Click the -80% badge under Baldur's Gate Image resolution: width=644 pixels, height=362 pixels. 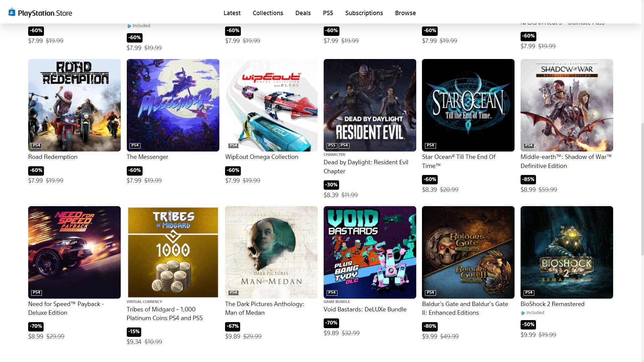[430, 326]
